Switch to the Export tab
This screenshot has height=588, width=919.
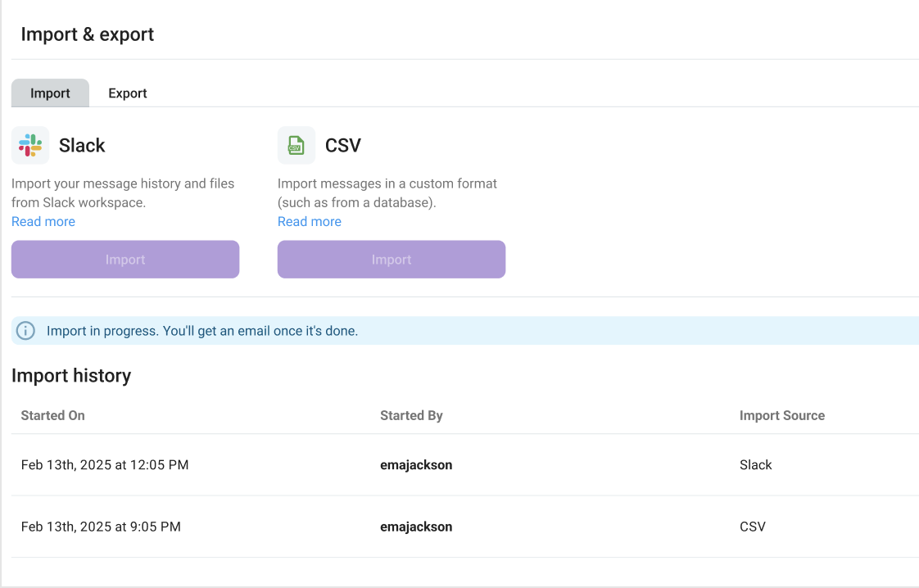tap(127, 93)
